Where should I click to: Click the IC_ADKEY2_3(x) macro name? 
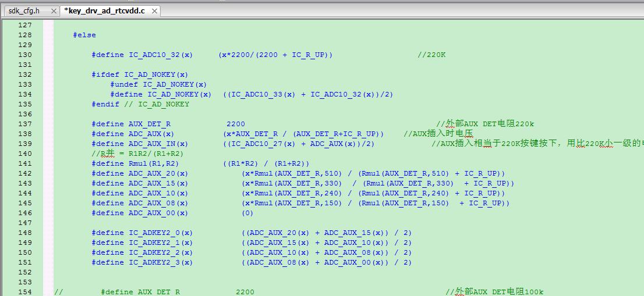tap(161, 262)
